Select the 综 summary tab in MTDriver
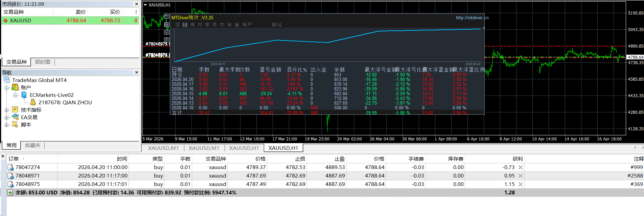 [x=178, y=25]
